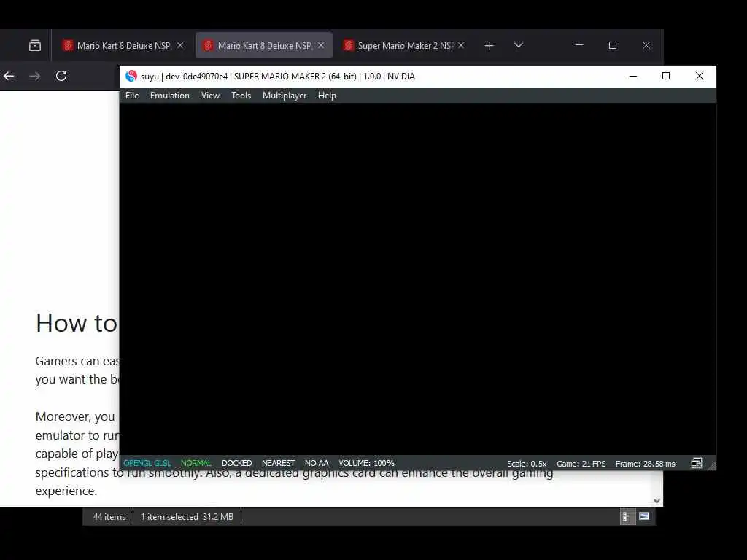Reload the browser page

(61, 76)
